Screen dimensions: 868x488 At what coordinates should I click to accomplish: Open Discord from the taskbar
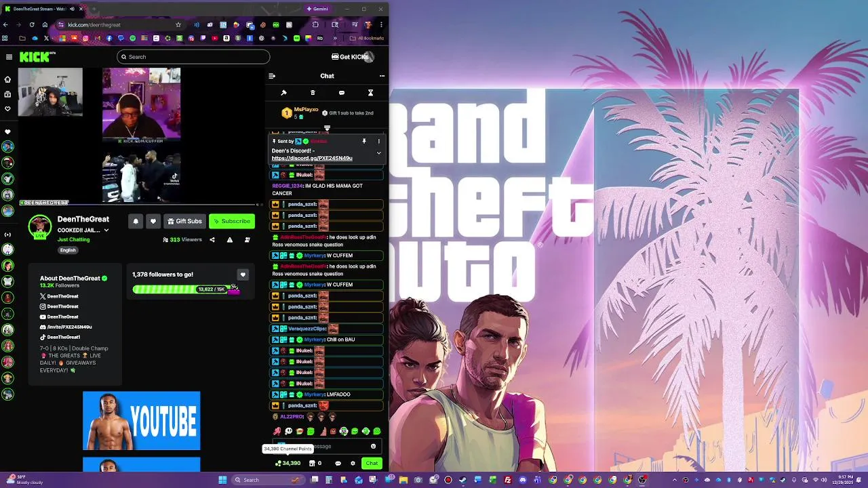click(522, 480)
